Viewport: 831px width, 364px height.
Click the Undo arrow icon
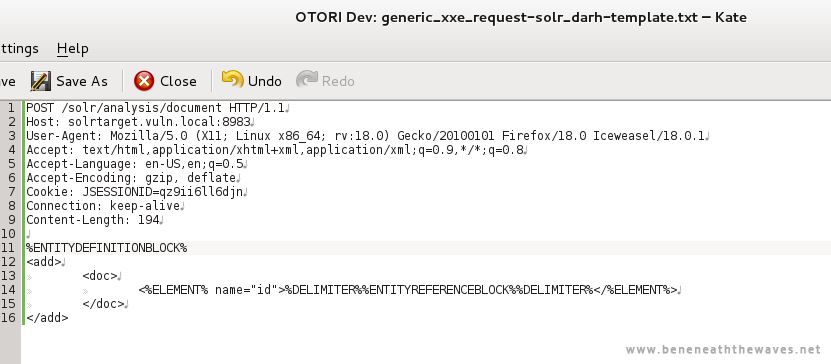pyautogui.click(x=232, y=80)
